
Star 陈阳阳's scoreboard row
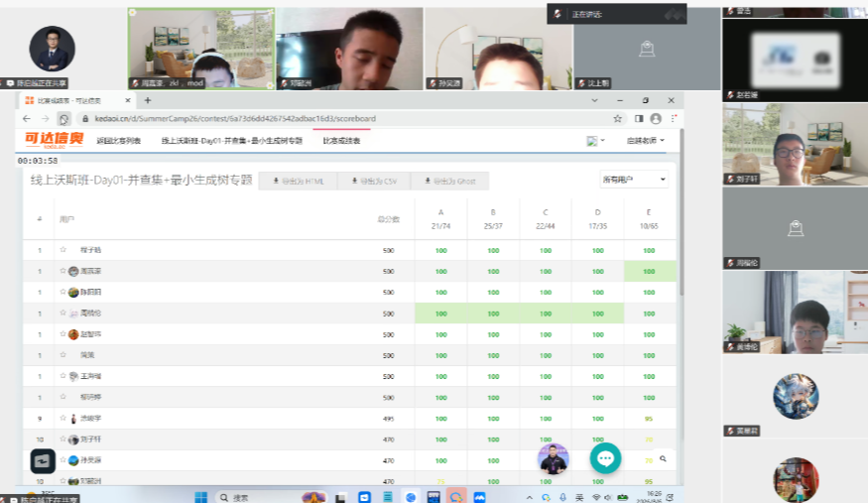(63, 292)
